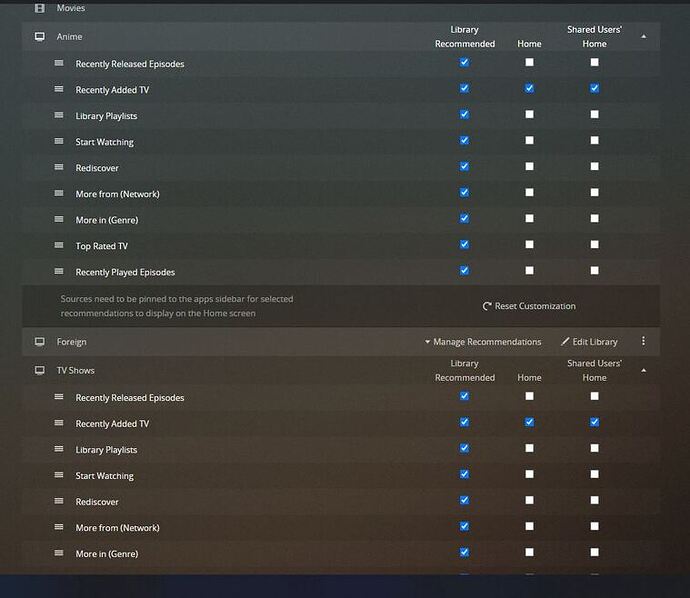Grab the Recently Played Episodes drag handle
This screenshot has height=598, width=690.
(59, 271)
